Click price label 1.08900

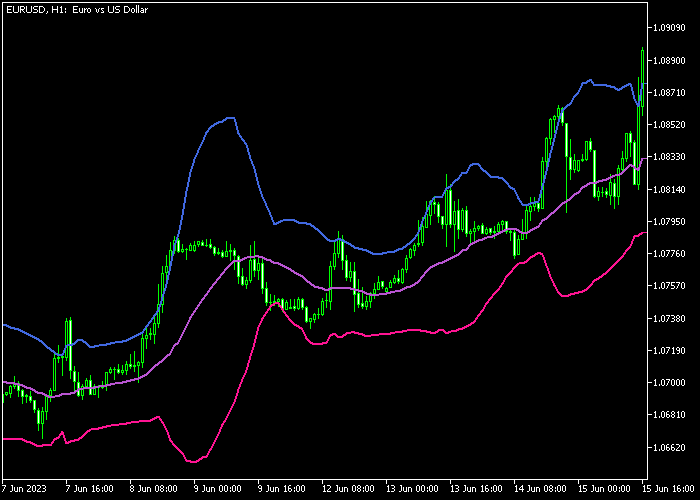click(669, 60)
